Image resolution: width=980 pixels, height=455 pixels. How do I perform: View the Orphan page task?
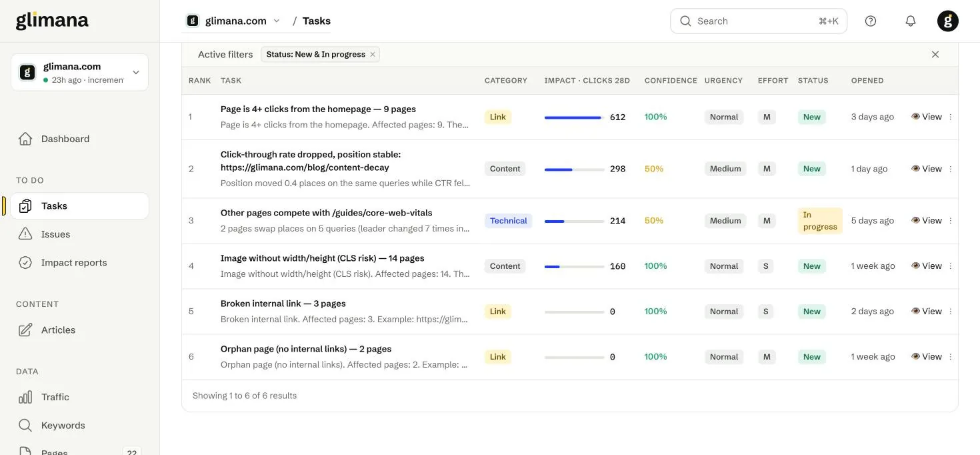pyautogui.click(x=927, y=357)
